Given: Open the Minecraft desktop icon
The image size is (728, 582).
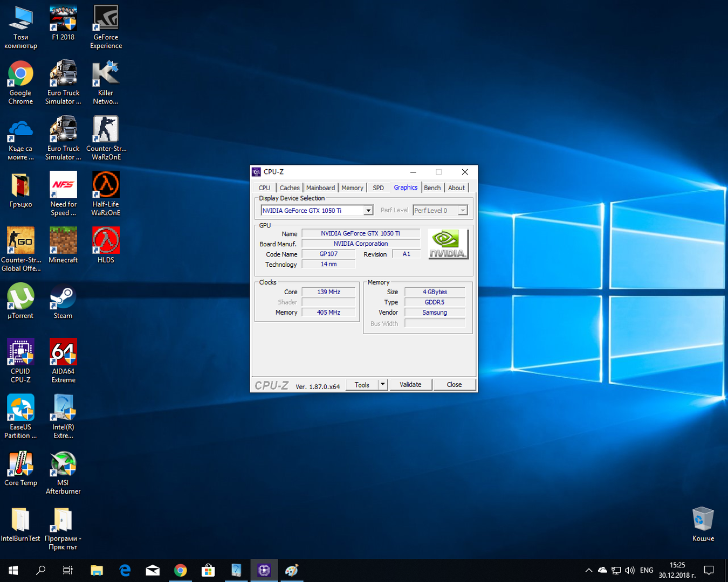Looking at the screenshot, I should click(x=63, y=246).
